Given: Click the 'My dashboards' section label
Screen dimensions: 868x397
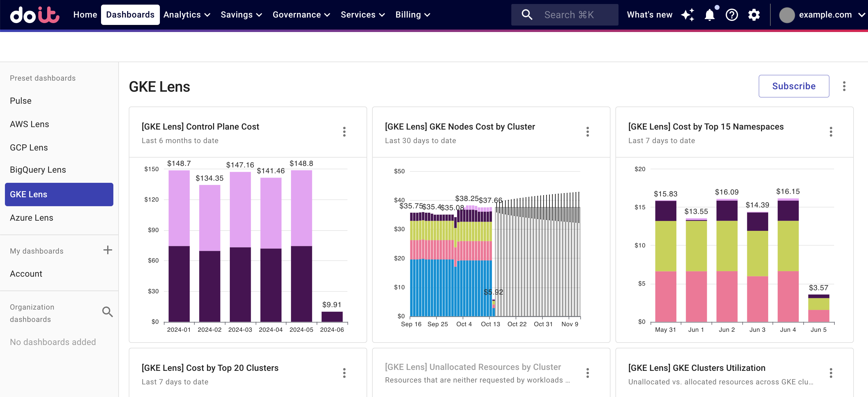Looking at the screenshot, I should (x=36, y=251).
